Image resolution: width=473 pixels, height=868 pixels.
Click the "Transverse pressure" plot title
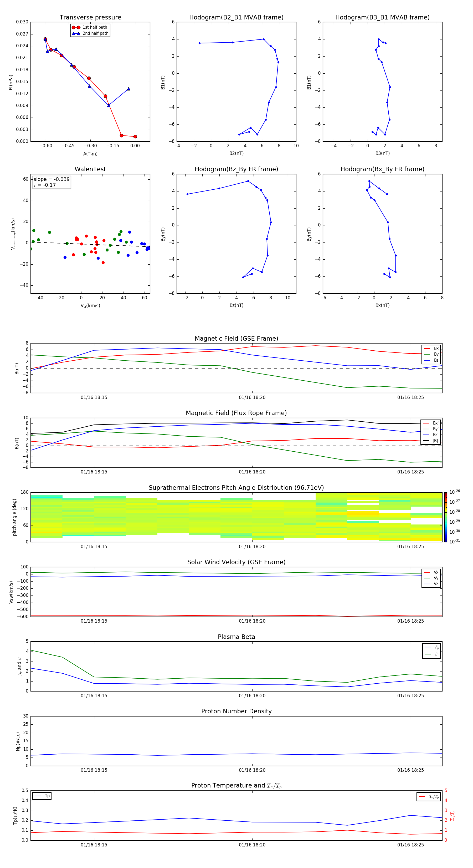click(x=90, y=18)
